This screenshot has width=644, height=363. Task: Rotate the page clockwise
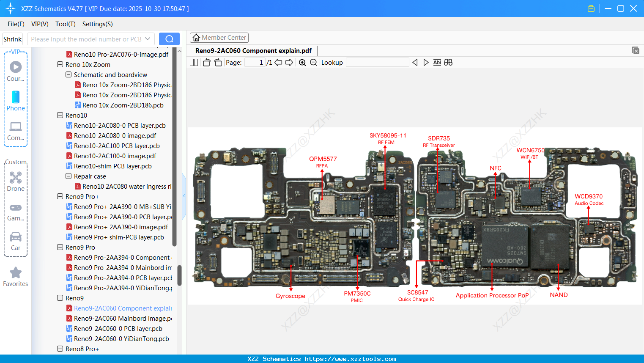tap(218, 63)
